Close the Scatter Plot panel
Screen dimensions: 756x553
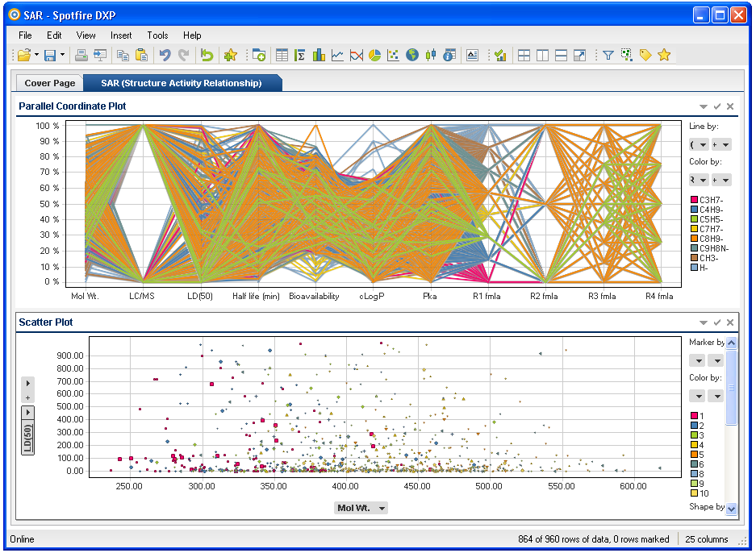click(730, 322)
